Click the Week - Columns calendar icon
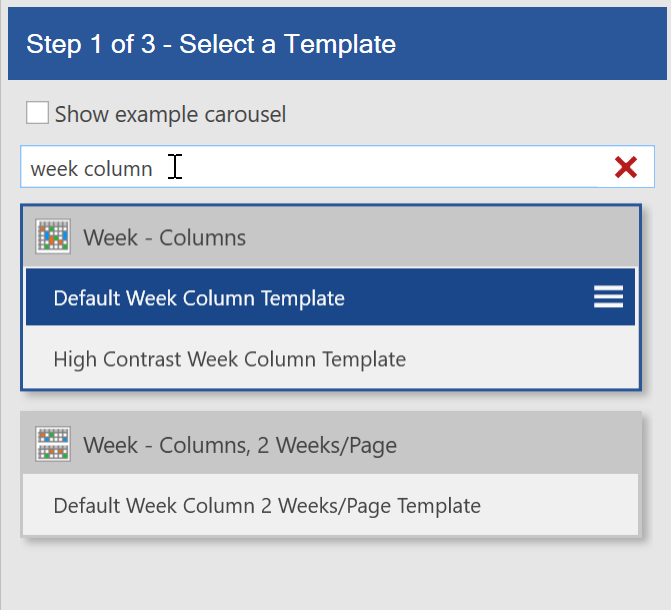The height and width of the screenshot is (610, 671). (53, 237)
